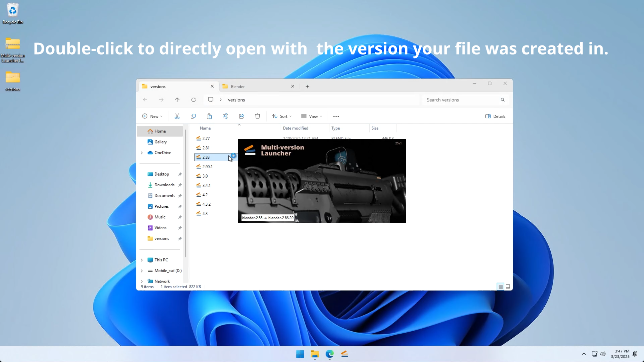The image size is (644, 362).
Task: Click the navigation pane scrollbar
Action: (186, 194)
